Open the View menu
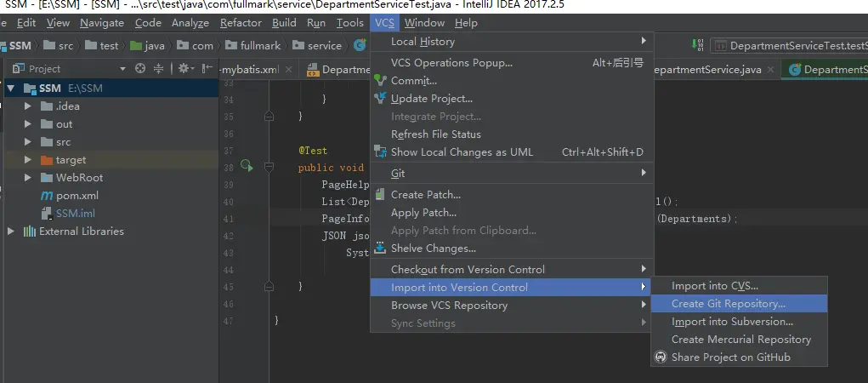Viewport: 868px width, 383px height. [58, 23]
